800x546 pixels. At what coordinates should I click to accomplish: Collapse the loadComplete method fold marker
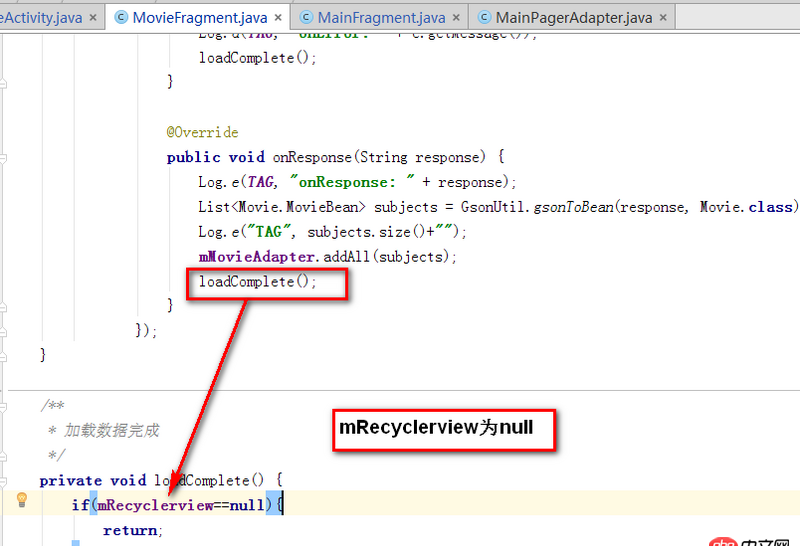(x=3, y=481)
